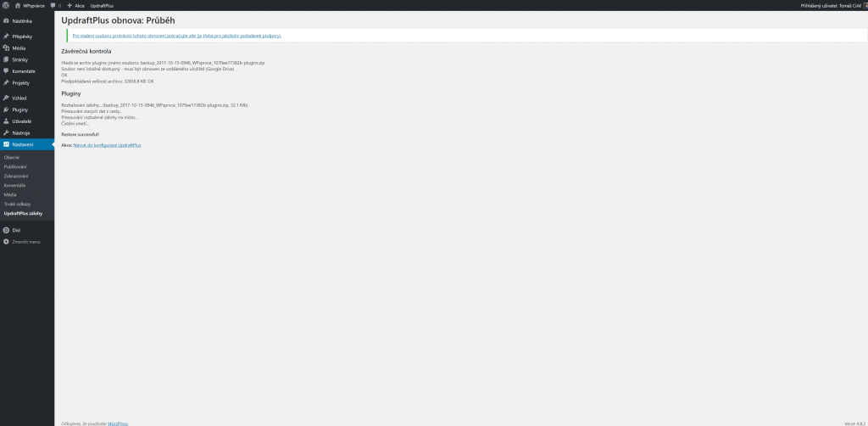Open main sidebar Komentáře bubble icon
Image resolution: width=868 pixels, height=426 pixels.
click(x=6, y=71)
